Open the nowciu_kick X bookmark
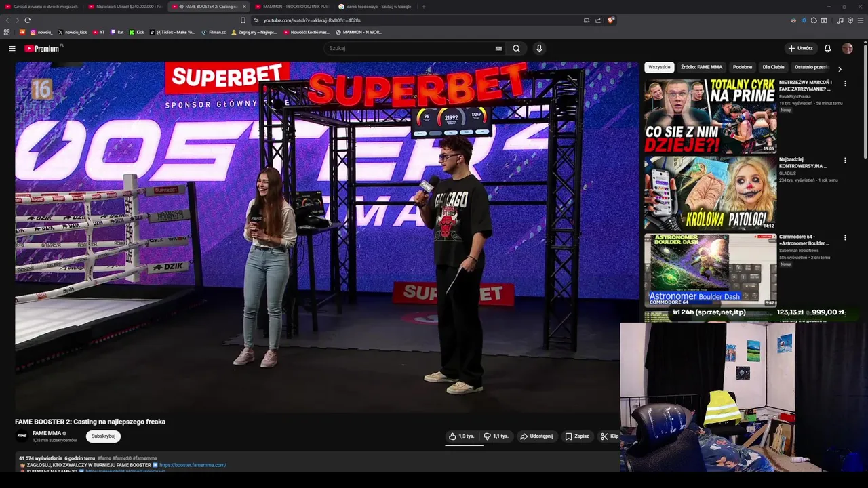This screenshot has height=488, width=868. pos(73,32)
